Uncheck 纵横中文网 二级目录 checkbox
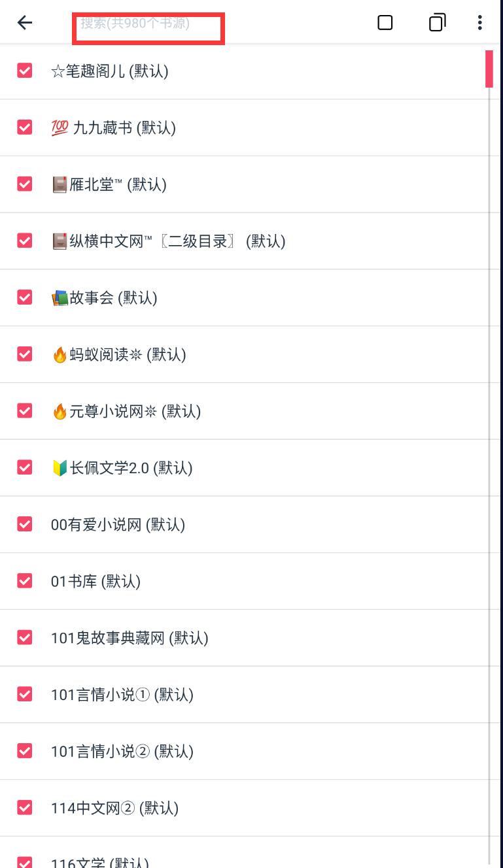Image resolution: width=503 pixels, height=868 pixels. tap(25, 241)
